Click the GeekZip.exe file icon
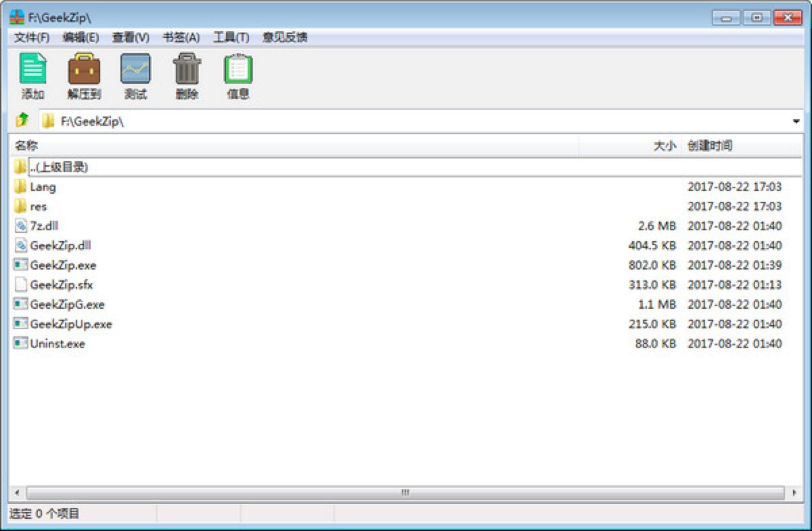Image resolution: width=812 pixels, height=531 pixels. point(20,265)
